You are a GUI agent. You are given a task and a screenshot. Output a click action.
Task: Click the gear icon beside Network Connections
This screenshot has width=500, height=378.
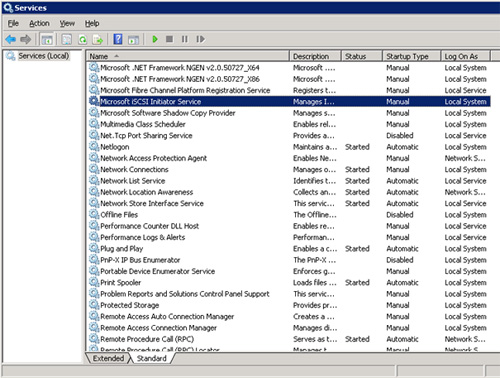[x=94, y=169]
